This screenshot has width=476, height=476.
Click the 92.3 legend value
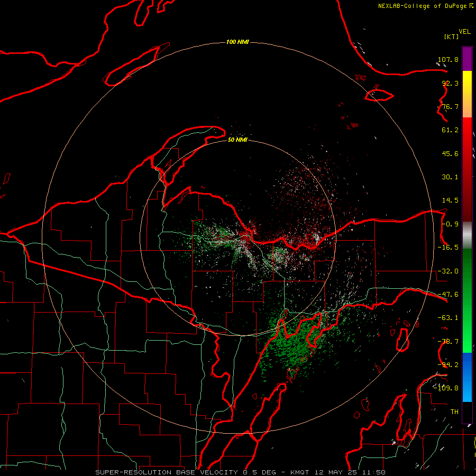pyautogui.click(x=450, y=83)
